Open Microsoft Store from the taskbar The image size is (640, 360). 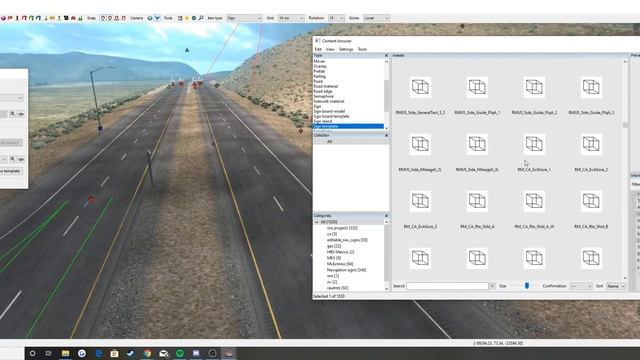114,353
